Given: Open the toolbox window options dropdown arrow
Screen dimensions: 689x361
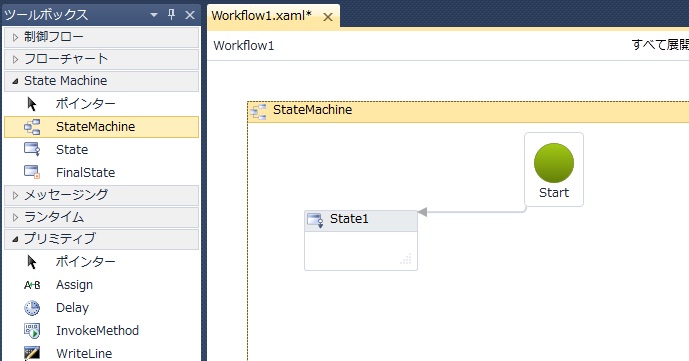Looking at the screenshot, I should tap(154, 15).
